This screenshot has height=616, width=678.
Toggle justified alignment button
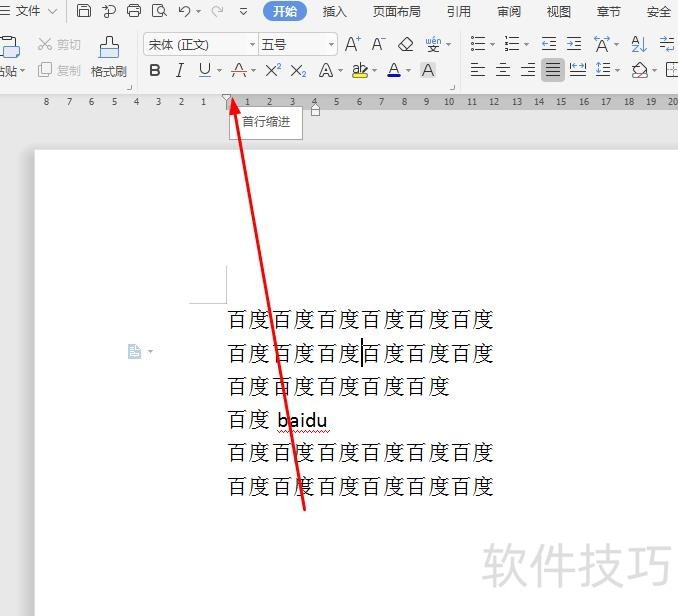(x=553, y=70)
